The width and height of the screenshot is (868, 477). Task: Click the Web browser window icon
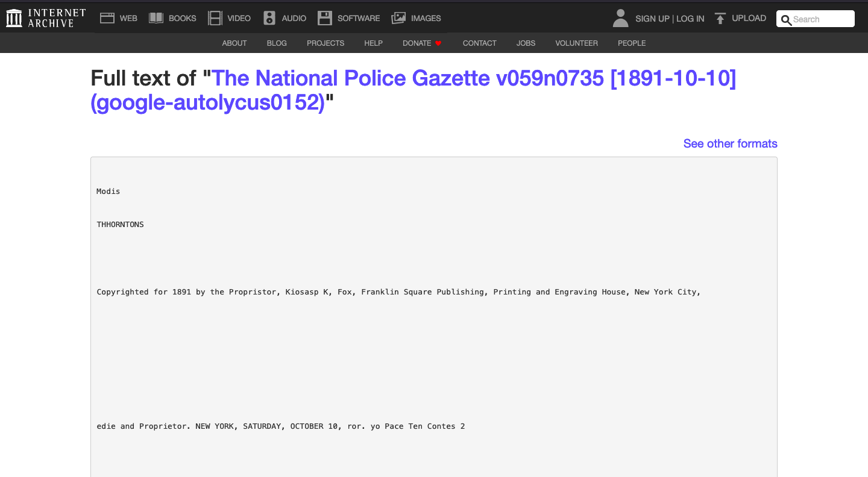tap(107, 18)
